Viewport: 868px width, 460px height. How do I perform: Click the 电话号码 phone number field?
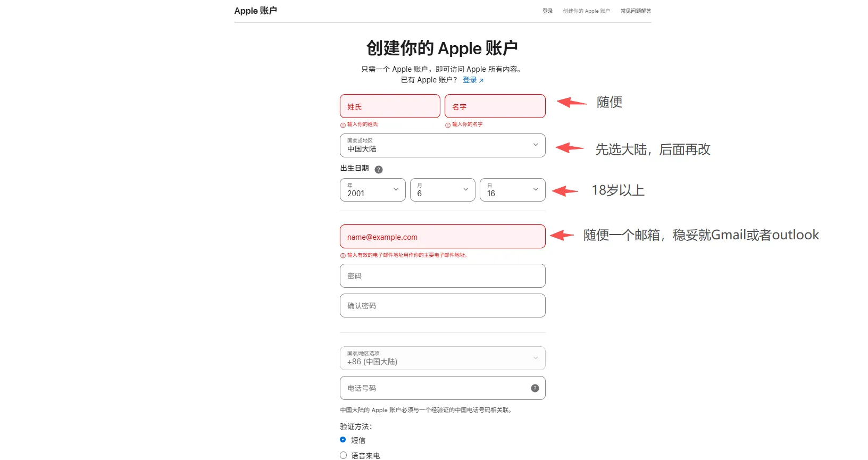(x=443, y=388)
